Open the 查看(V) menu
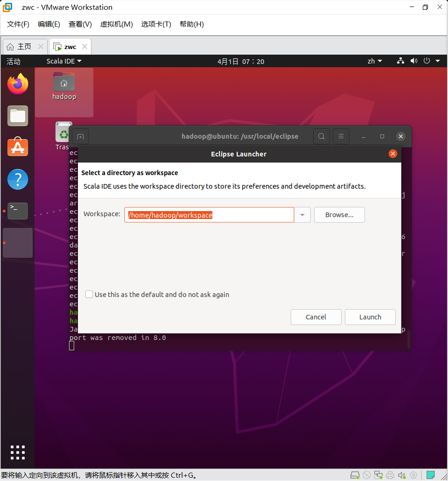The width and height of the screenshot is (448, 481). tap(80, 24)
